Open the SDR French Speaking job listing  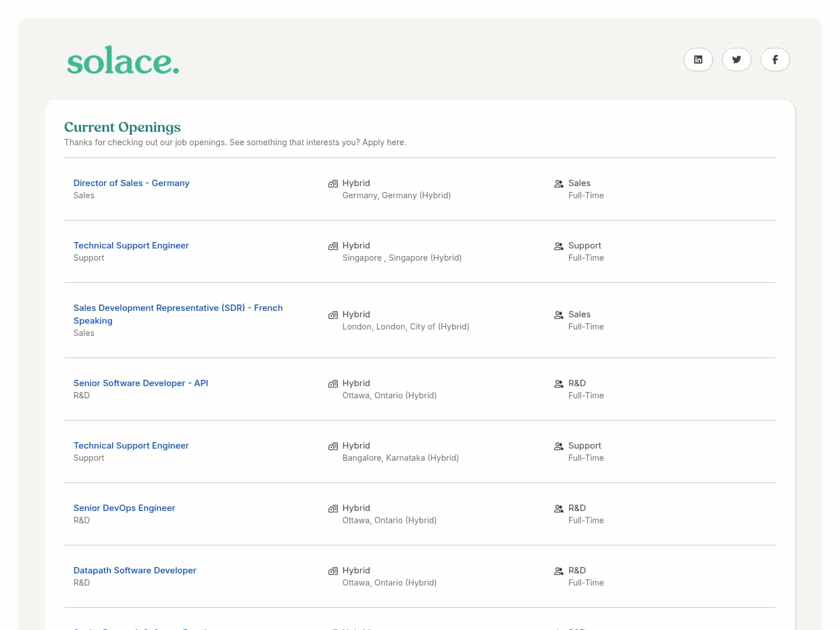(178, 314)
